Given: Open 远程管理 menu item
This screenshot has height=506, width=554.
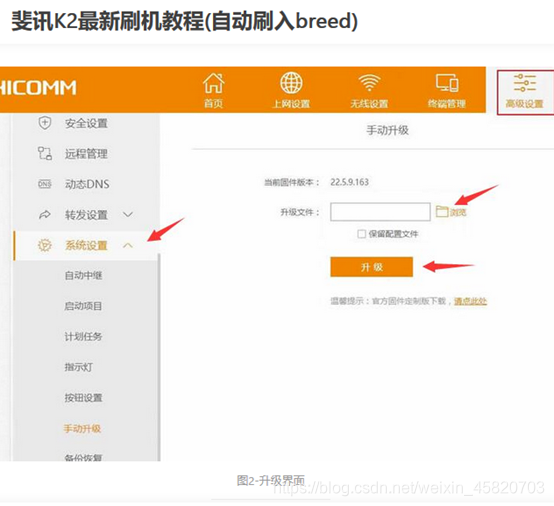Looking at the screenshot, I should (x=87, y=154).
